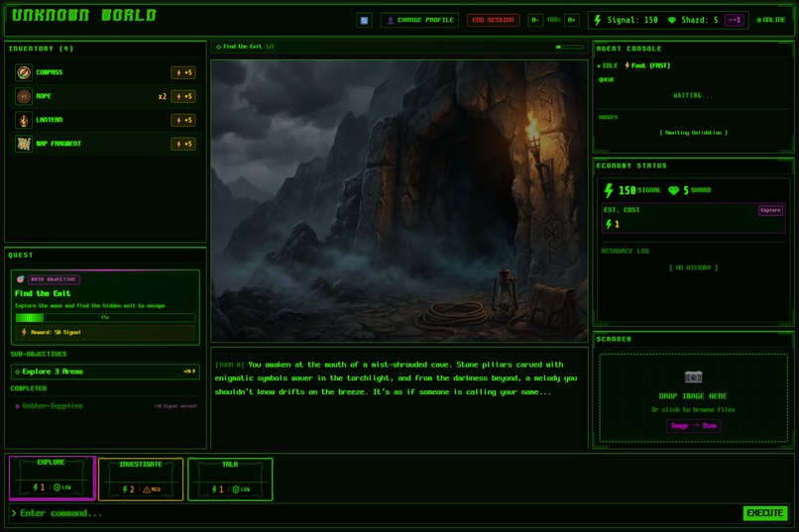The width and height of the screenshot is (799, 532).
Task: Click the Reward: 50 Signal row
Action: point(105,333)
